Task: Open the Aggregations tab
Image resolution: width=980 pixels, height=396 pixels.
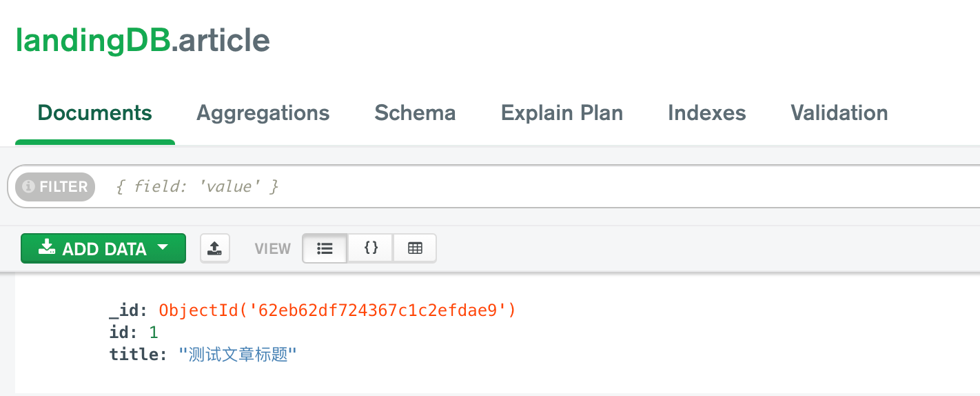Action: click(x=263, y=113)
